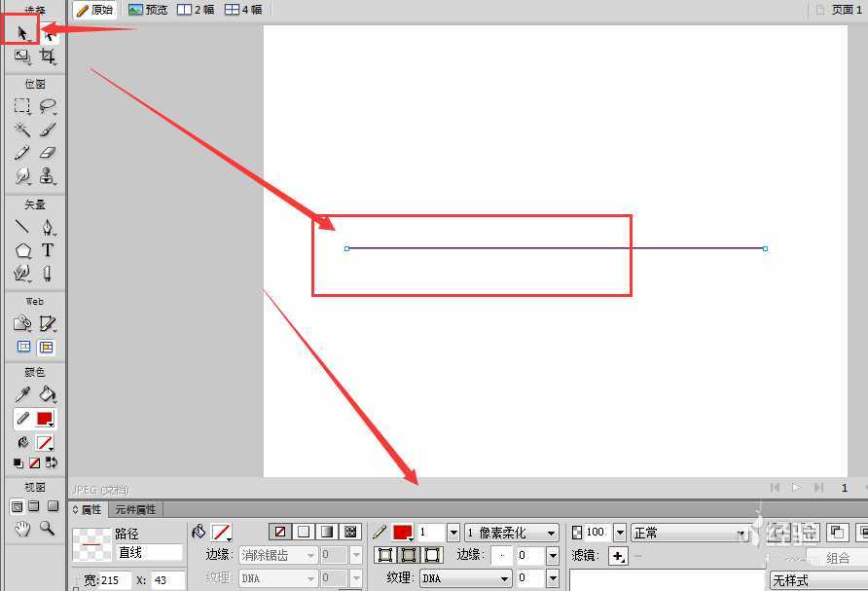Select the Eraser tool
This screenshot has height=591, width=868.
47,153
